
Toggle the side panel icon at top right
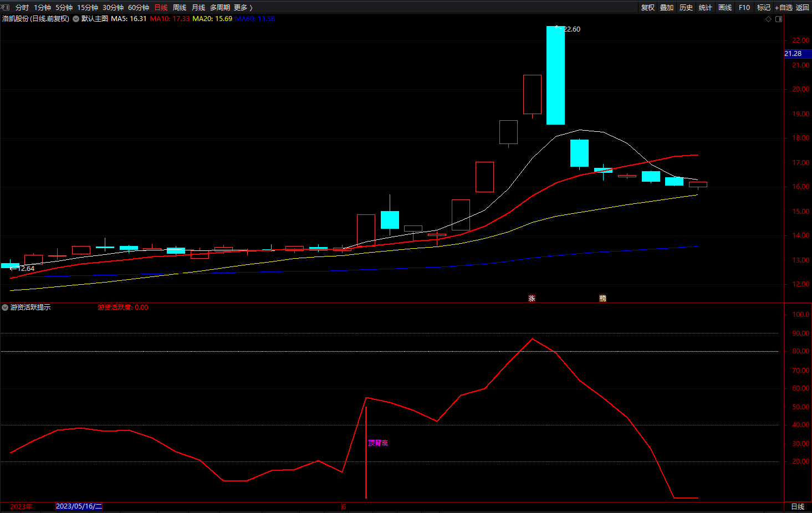[x=779, y=19]
